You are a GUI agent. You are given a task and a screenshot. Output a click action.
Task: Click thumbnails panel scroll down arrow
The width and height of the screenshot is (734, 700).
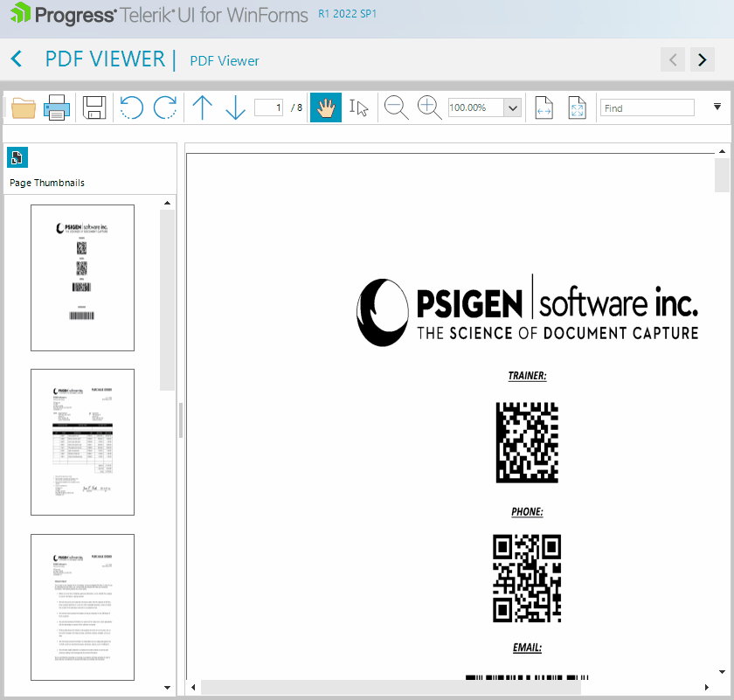167,688
